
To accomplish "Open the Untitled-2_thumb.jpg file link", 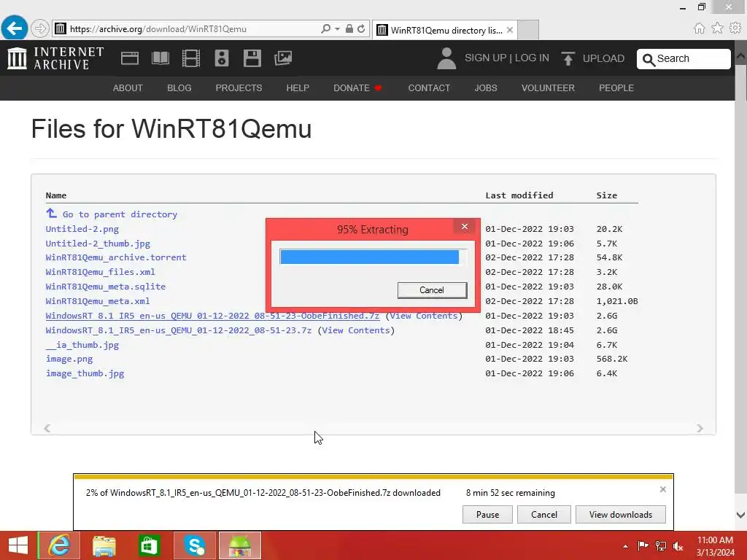I will click(x=98, y=244).
